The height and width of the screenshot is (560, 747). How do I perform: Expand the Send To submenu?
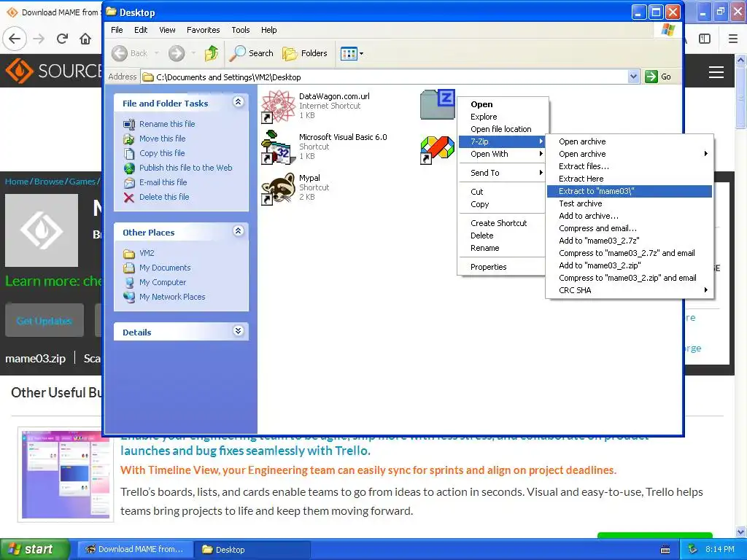(502, 173)
